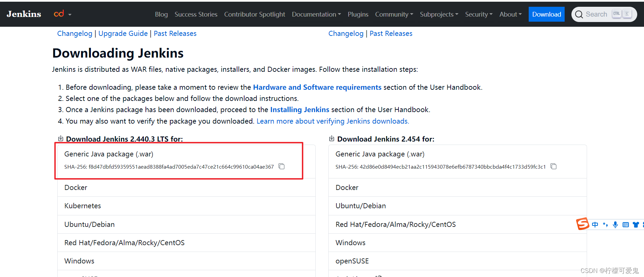Expand the About dropdown
Image resolution: width=644 pixels, height=277 pixels.
click(511, 14)
